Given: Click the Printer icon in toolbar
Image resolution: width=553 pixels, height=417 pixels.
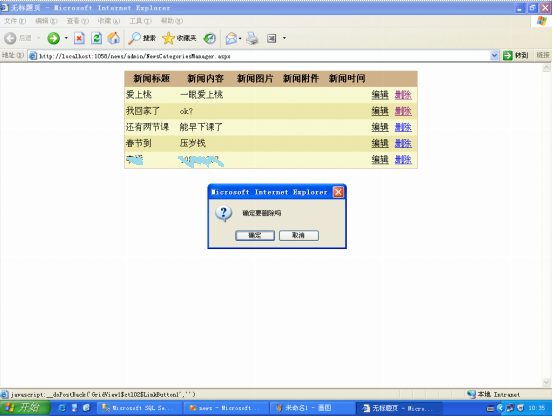Looking at the screenshot, I should coord(252,38).
